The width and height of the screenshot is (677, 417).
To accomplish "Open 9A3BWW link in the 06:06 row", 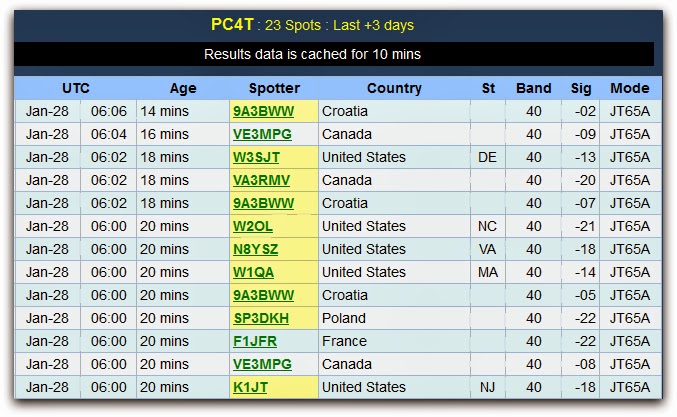I will (x=263, y=111).
